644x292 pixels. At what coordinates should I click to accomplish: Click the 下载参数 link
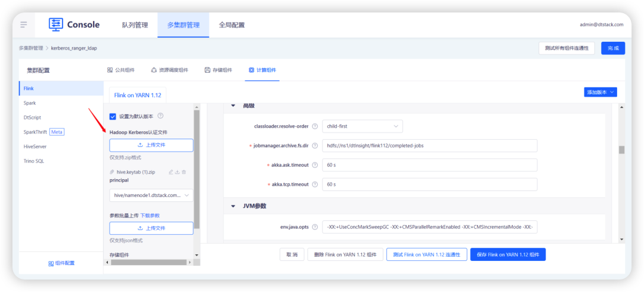pos(150,215)
